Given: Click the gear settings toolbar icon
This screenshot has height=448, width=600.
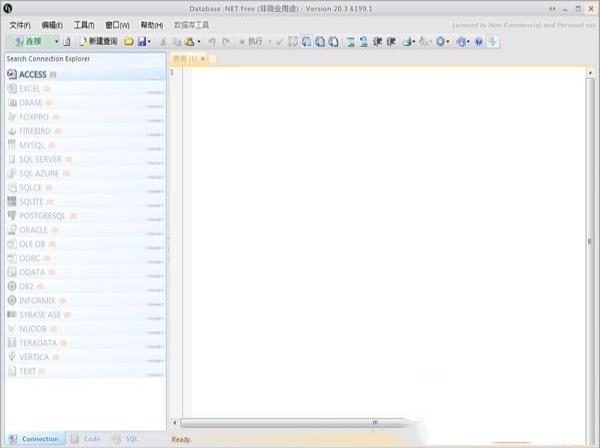Looking at the screenshot, I should (440, 41).
